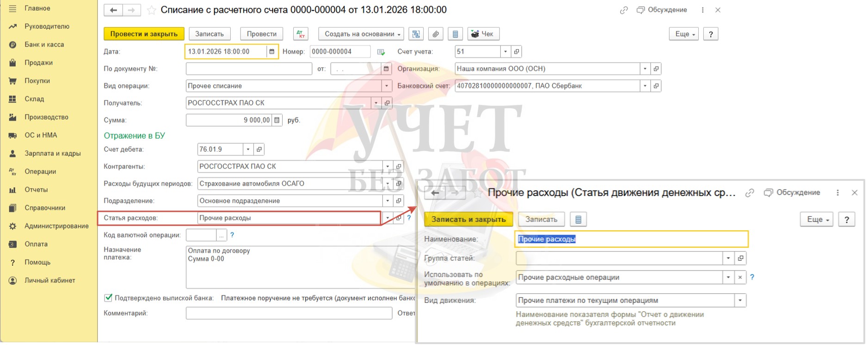Click the ellipsis button for Код валютной операции
This screenshot has height=345, width=868.
tap(222, 235)
